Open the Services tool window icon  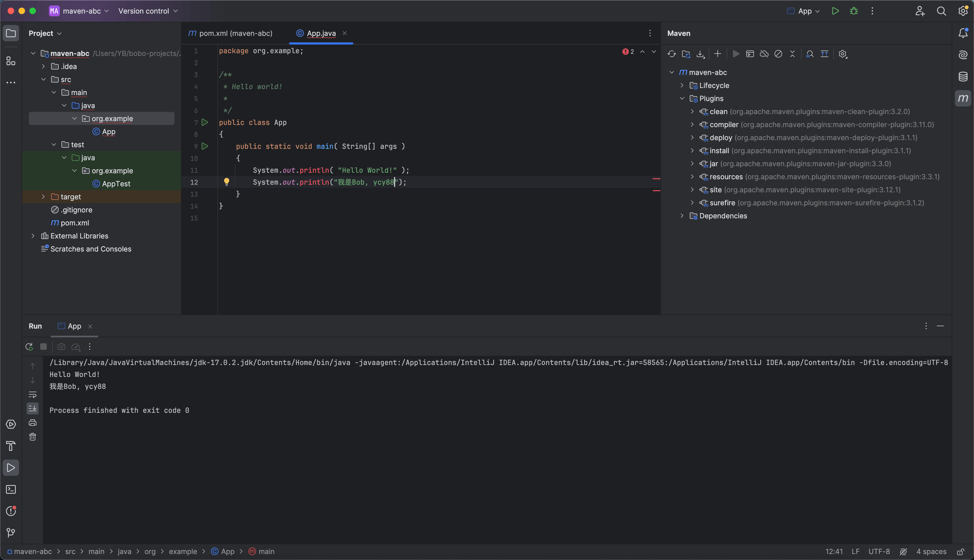[x=11, y=424]
